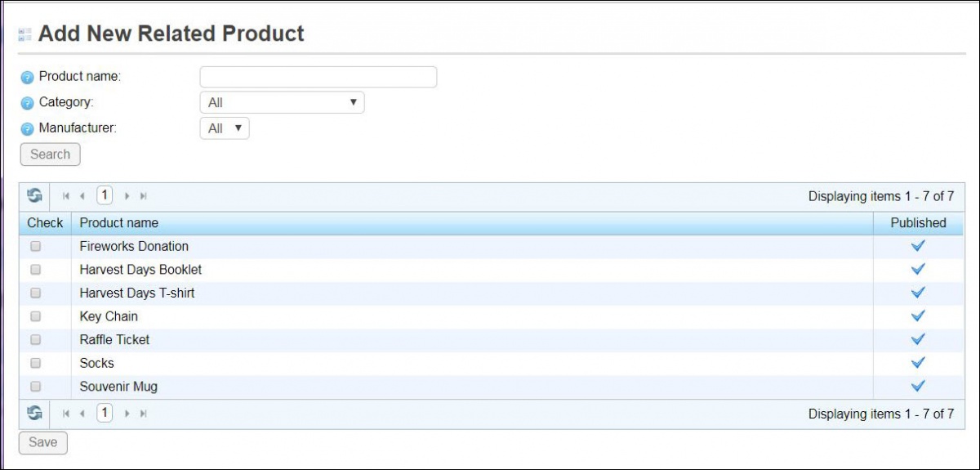
Task: Go to last page in top pager
Action: [x=144, y=196]
